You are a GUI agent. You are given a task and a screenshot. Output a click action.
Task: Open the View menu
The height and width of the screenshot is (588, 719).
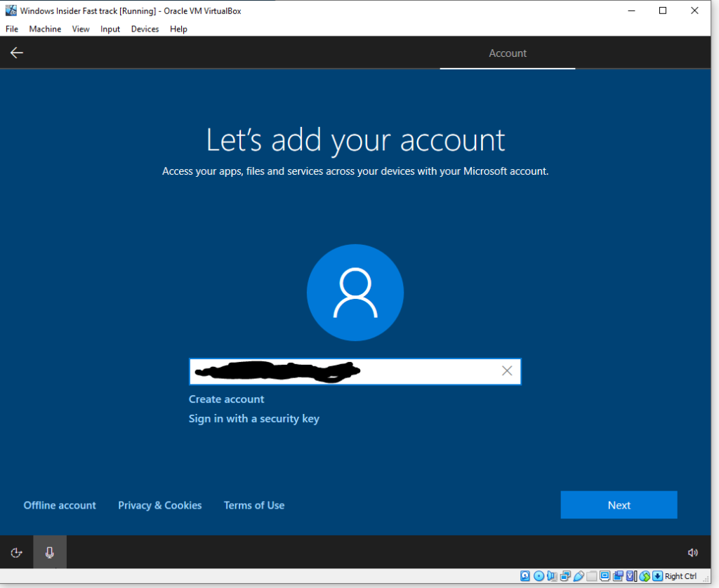(x=81, y=29)
